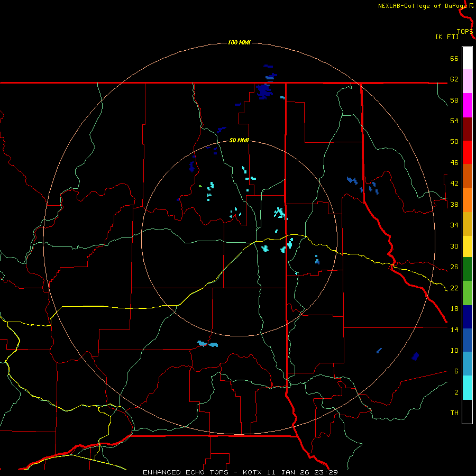The height and width of the screenshot is (476, 476).
Task: Click the light green swatch below 22
Action: 467,293
